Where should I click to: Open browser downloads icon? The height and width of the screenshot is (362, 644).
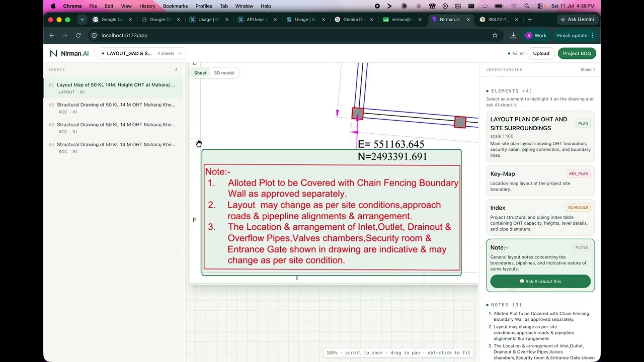tap(513, 36)
